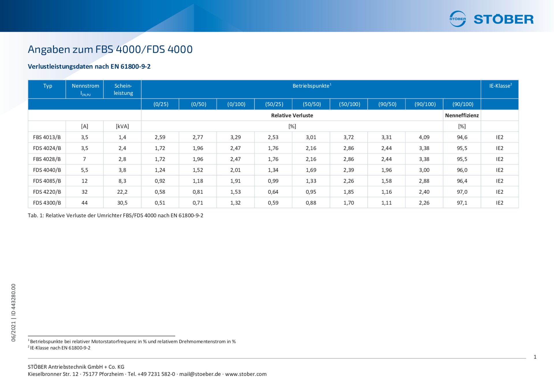Click Scheinleistung value '3,8' for FDS 4040/B
The image size is (554, 392).
pyautogui.click(x=122, y=170)
